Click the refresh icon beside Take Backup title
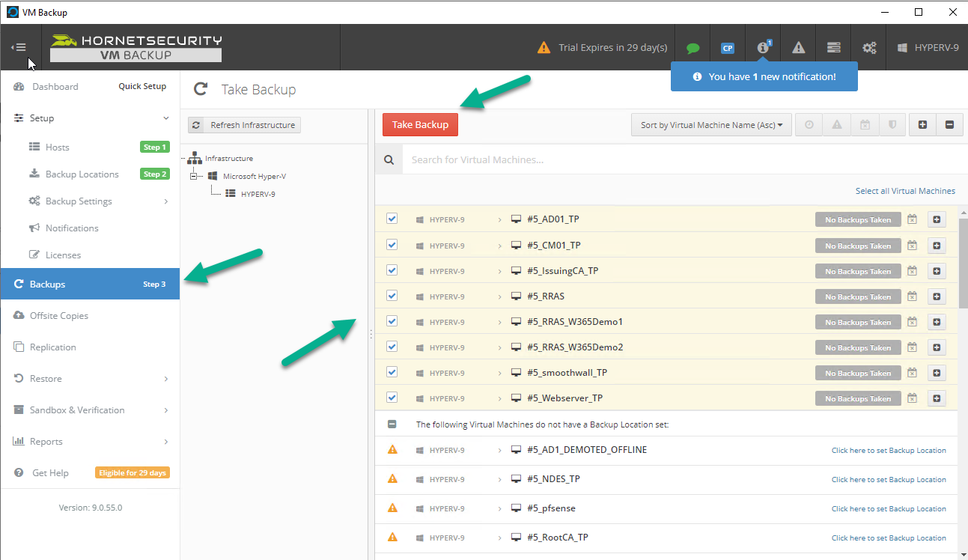Image resolution: width=968 pixels, height=560 pixels. pyautogui.click(x=201, y=90)
